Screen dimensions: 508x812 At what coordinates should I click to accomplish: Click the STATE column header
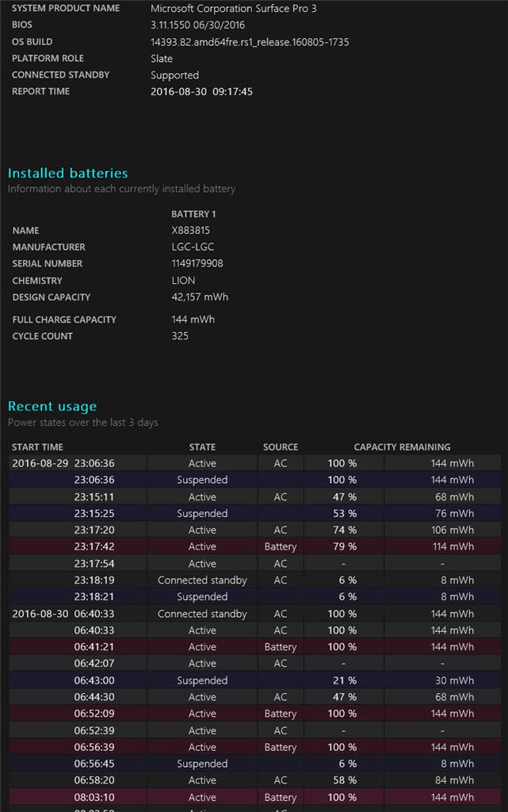[202, 447]
